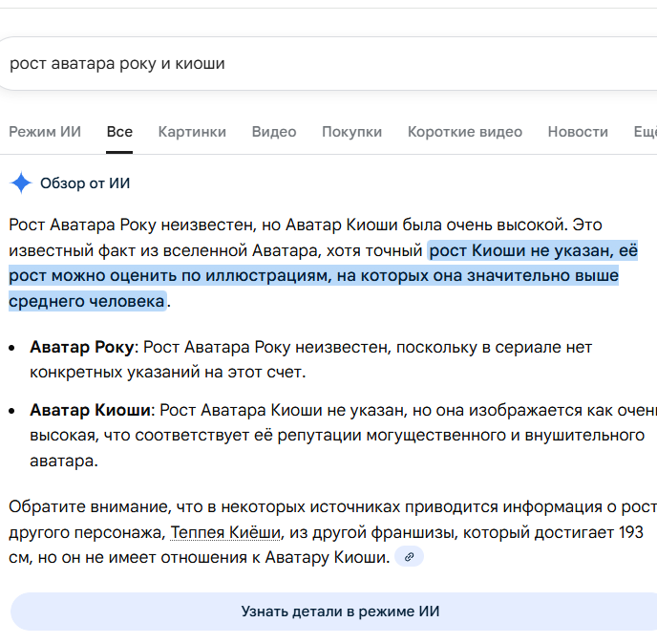This screenshot has height=644, width=657.
Task: Click the text 'Обратите внимание'
Action: (x=90, y=507)
